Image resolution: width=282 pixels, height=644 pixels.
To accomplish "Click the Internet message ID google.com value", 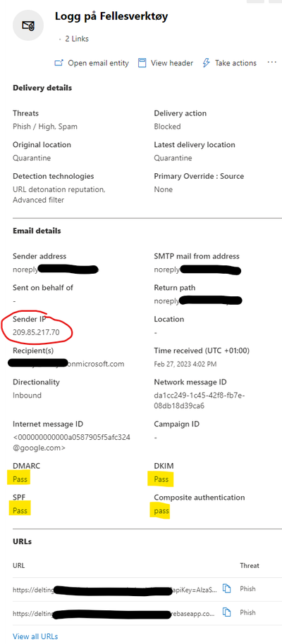I will [x=71, y=442].
